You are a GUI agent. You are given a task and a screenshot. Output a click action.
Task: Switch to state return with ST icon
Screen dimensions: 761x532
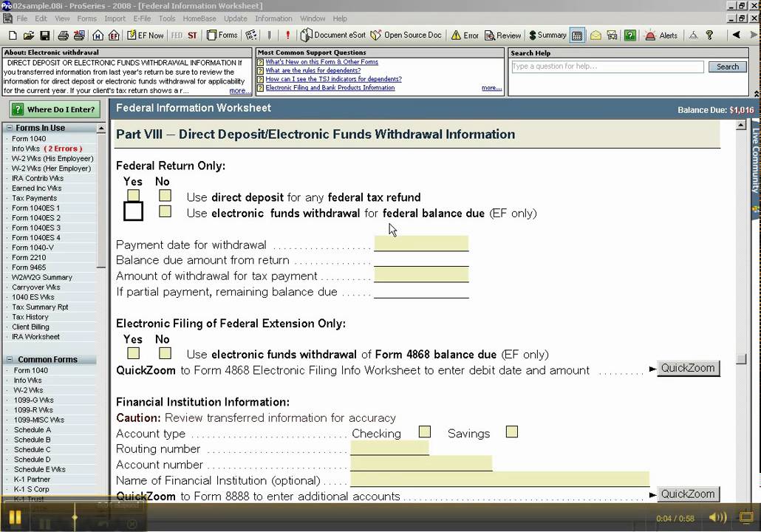193,35
